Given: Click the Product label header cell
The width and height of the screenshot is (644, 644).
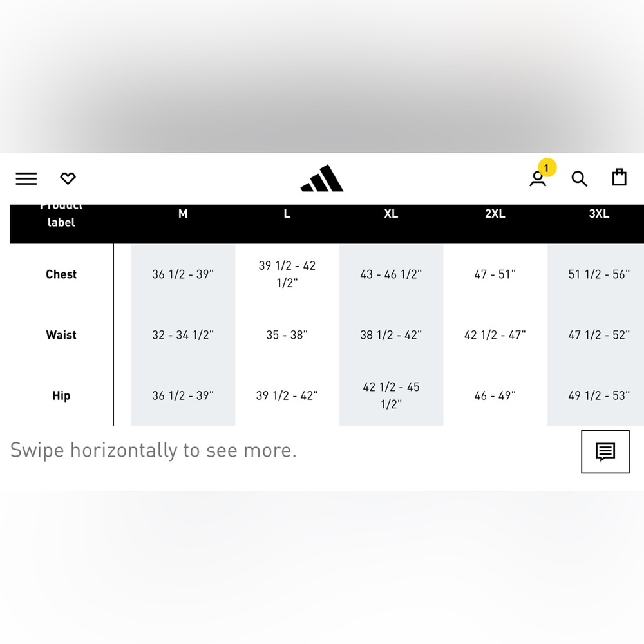Looking at the screenshot, I should click(x=61, y=216).
